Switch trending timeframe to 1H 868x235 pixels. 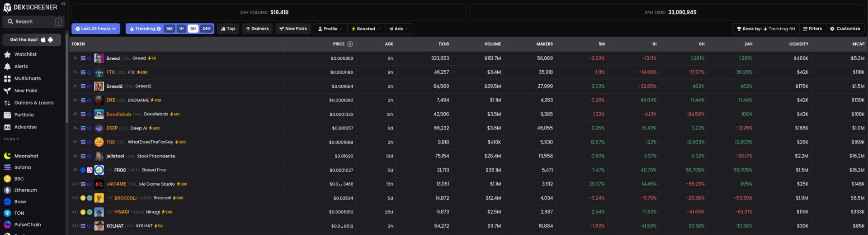(x=181, y=29)
